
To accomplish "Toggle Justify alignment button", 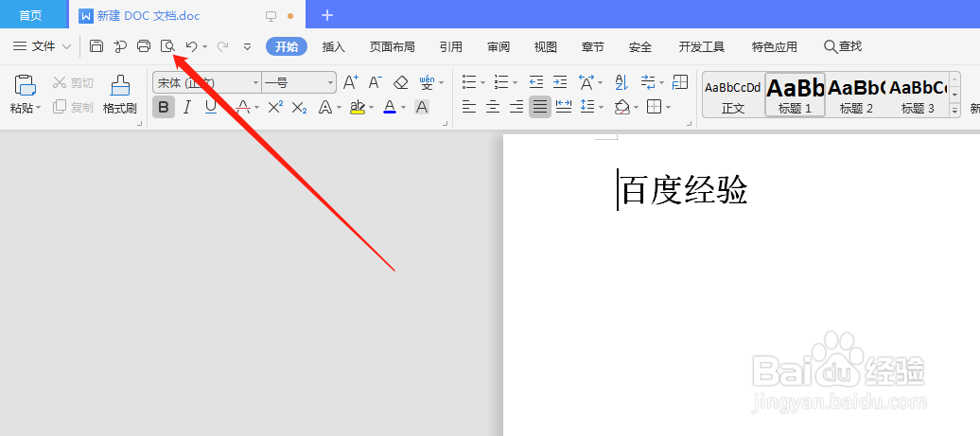I will (540, 108).
